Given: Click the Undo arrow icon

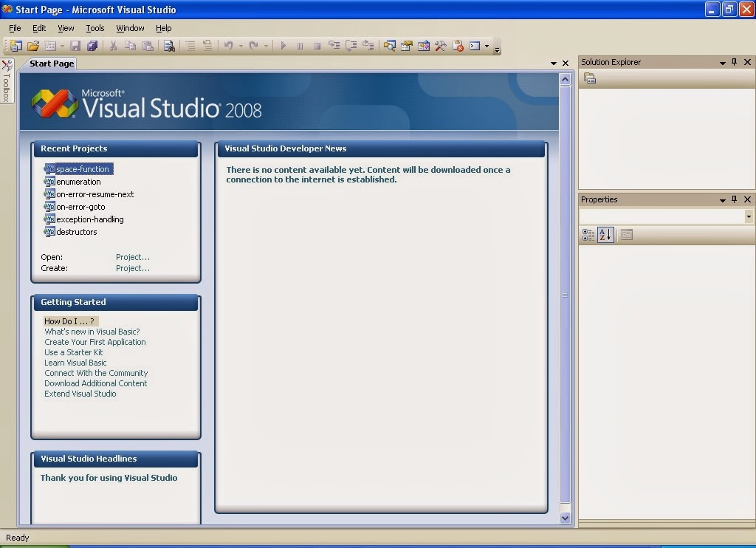Looking at the screenshot, I should 229,46.
